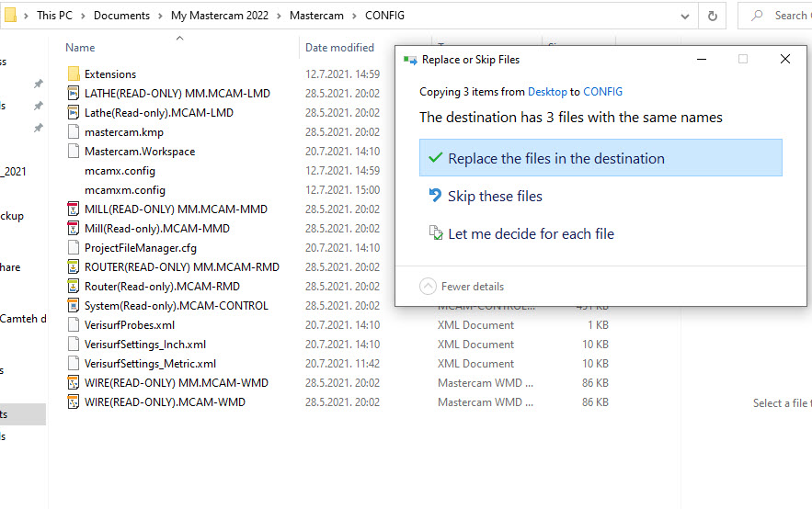Go to Documents breadcrumb
Image resolution: width=812 pixels, height=509 pixels.
[x=121, y=16]
